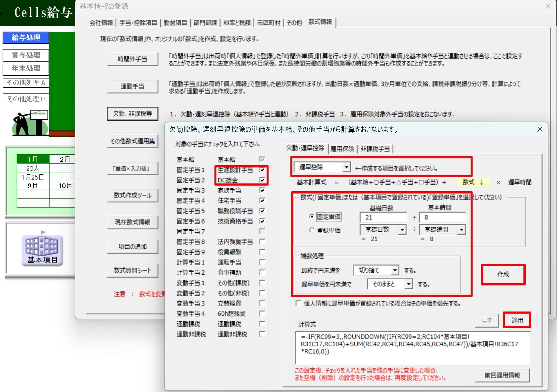This screenshot has height=392, width=557.
Task: Click the 基礎日数 input field showing 21
Action: (383, 217)
